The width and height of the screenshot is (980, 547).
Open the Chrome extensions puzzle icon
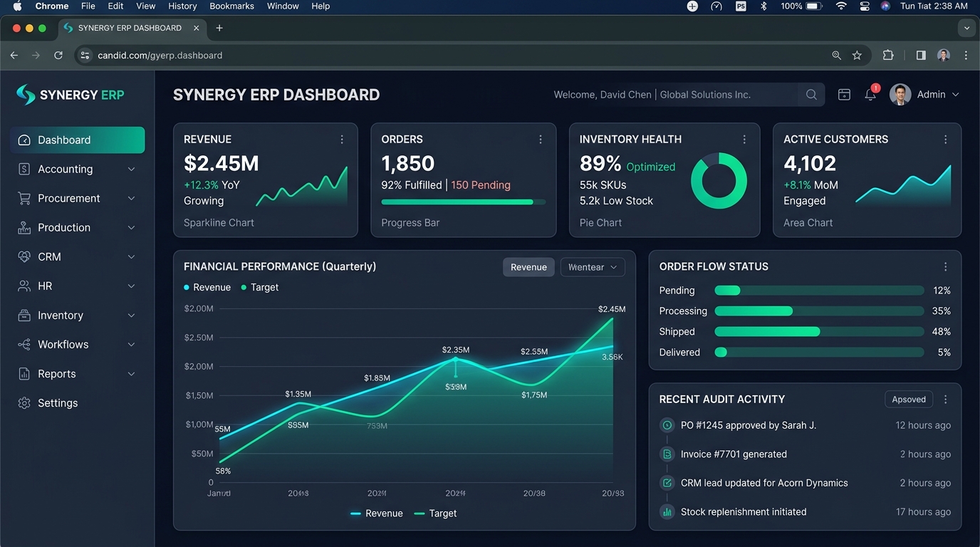point(888,55)
